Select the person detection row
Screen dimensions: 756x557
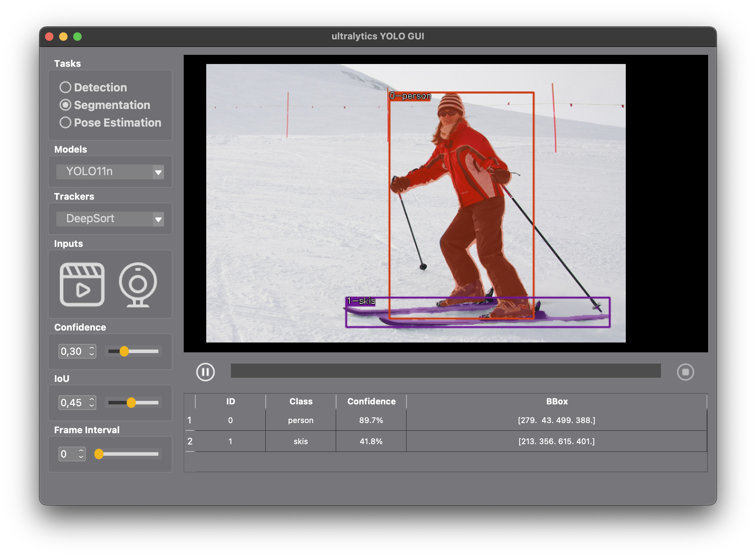pos(301,420)
